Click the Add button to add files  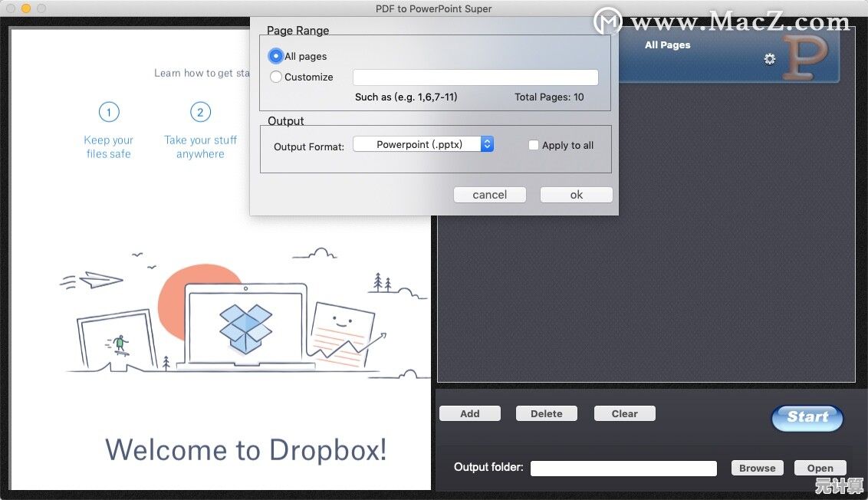point(469,413)
